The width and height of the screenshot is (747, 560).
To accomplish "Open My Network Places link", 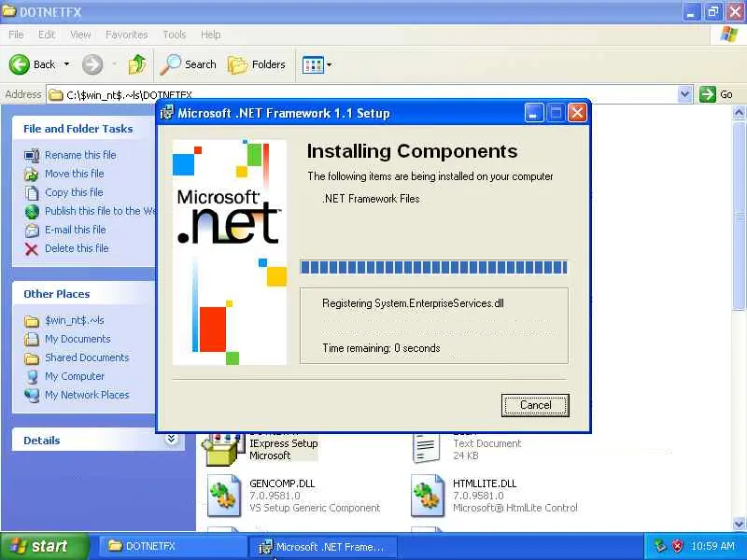I will click(87, 395).
